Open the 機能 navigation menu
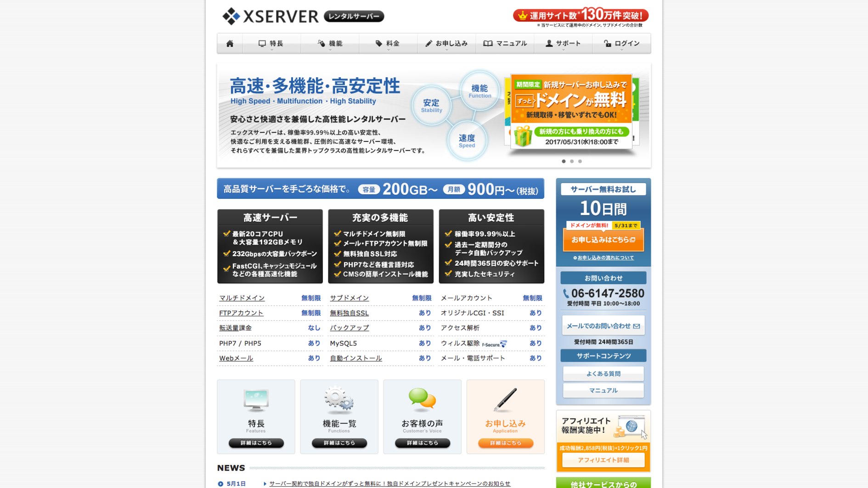This screenshot has height=488, width=868. tap(330, 44)
